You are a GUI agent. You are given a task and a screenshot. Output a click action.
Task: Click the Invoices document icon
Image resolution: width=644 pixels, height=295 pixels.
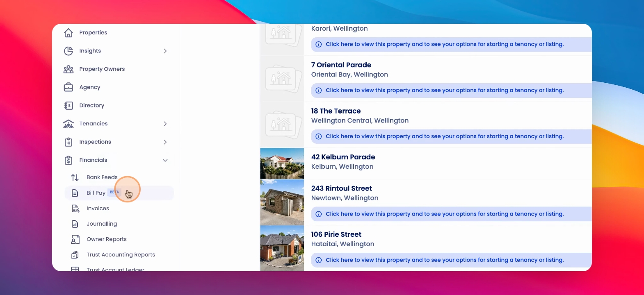(75, 209)
